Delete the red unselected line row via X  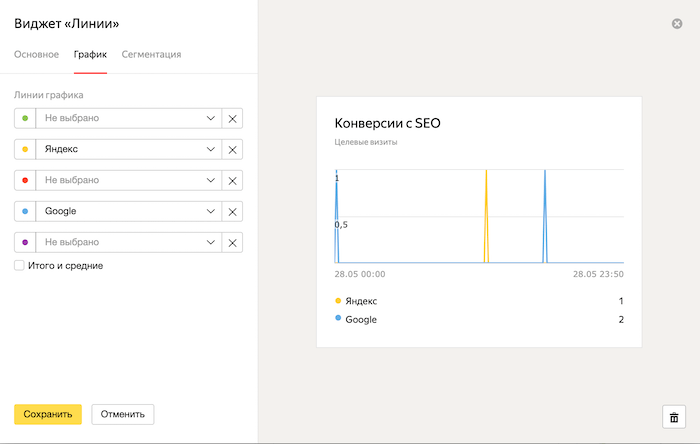(x=232, y=180)
